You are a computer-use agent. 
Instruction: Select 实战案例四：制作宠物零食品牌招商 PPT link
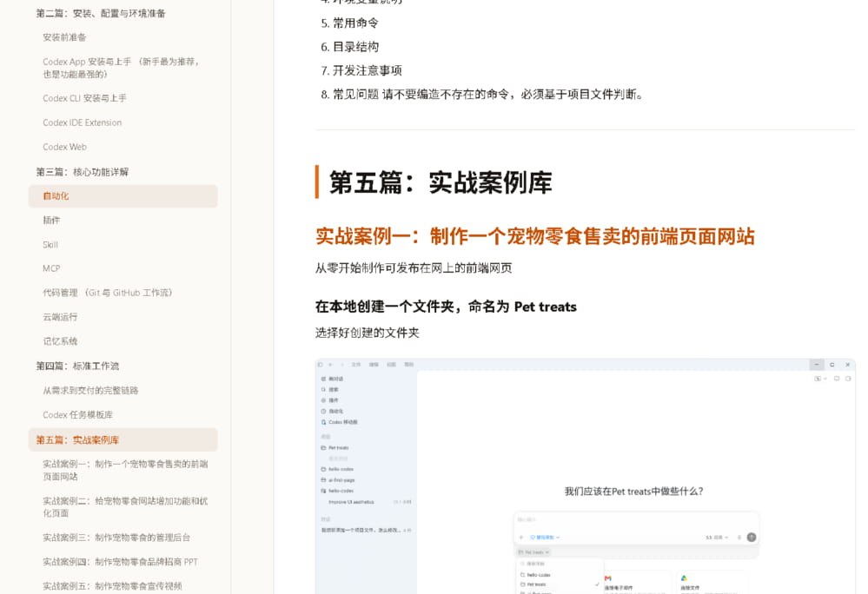(120, 562)
